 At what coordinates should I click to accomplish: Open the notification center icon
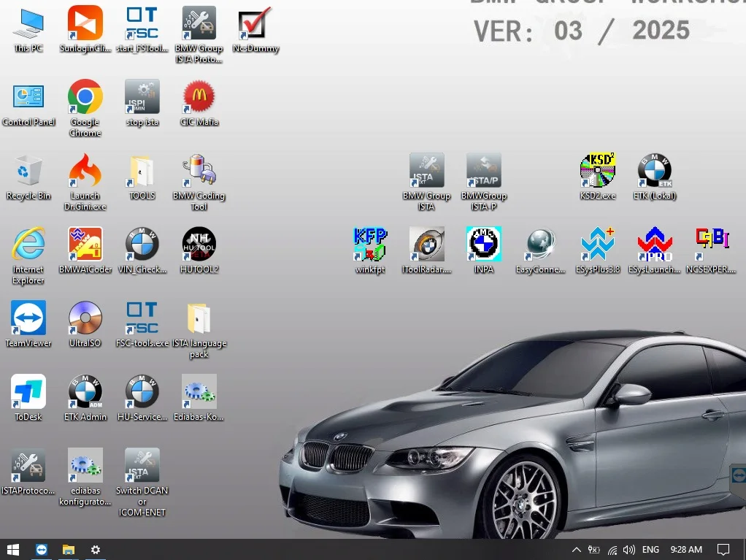click(723, 550)
